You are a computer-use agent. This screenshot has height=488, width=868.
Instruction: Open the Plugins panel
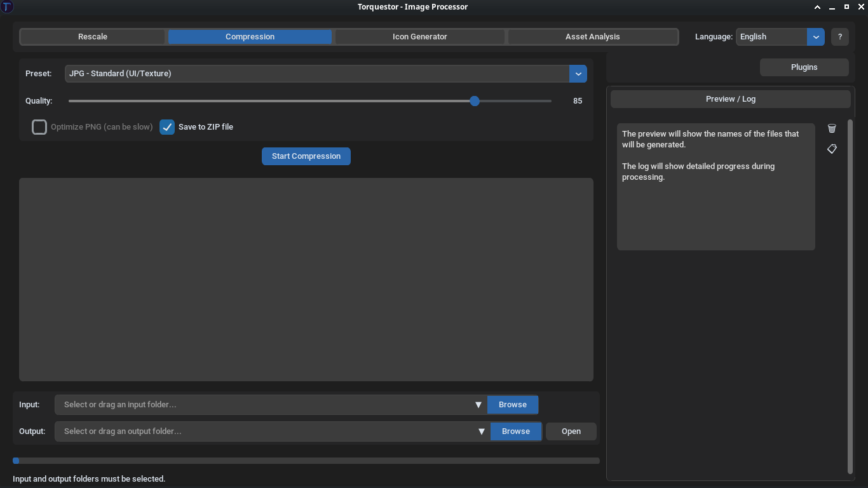pyautogui.click(x=803, y=67)
